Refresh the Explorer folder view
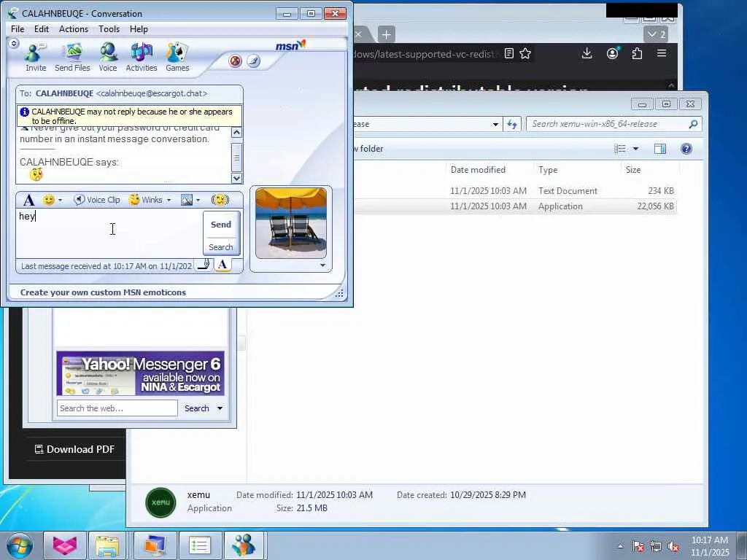The width and height of the screenshot is (747, 560). click(512, 124)
